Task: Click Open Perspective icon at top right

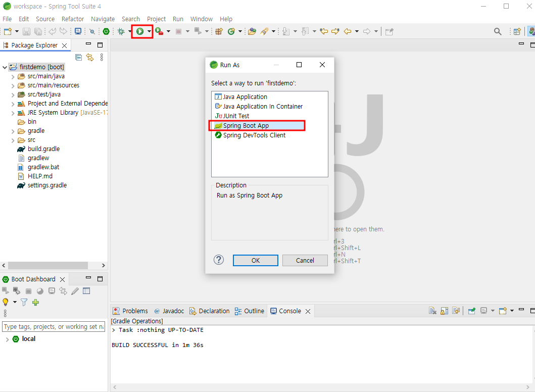Action: click(x=517, y=31)
